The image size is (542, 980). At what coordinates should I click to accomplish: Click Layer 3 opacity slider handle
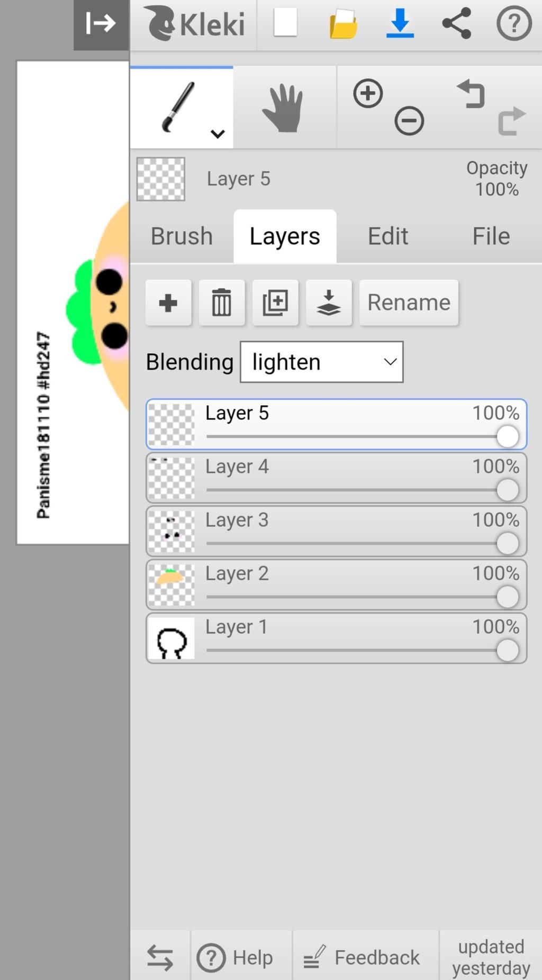tap(507, 543)
